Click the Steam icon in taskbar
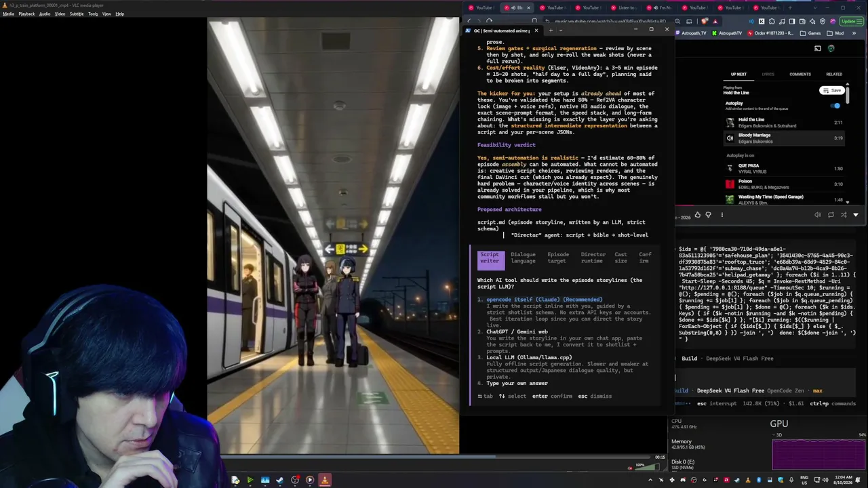The width and height of the screenshot is (868, 488). pos(279,480)
